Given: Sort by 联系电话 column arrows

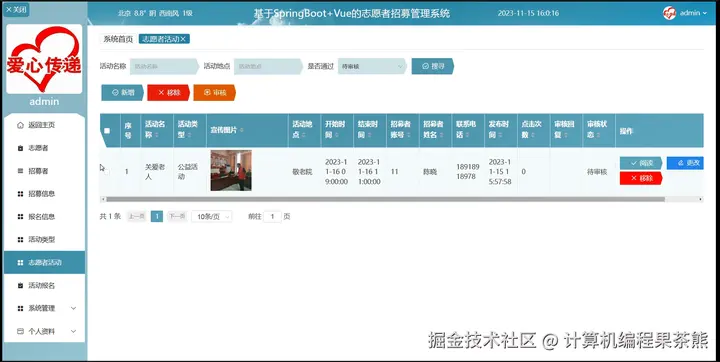Looking at the screenshot, I should tap(467, 136).
